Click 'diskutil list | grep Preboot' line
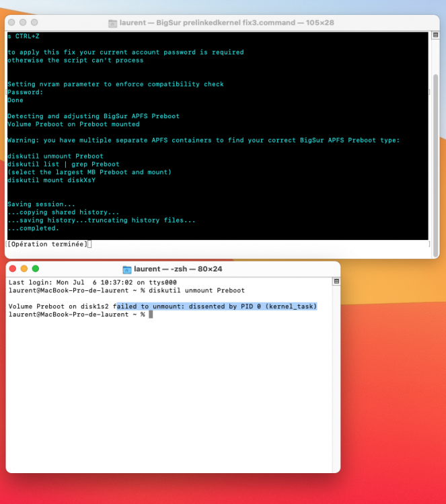 click(63, 164)
